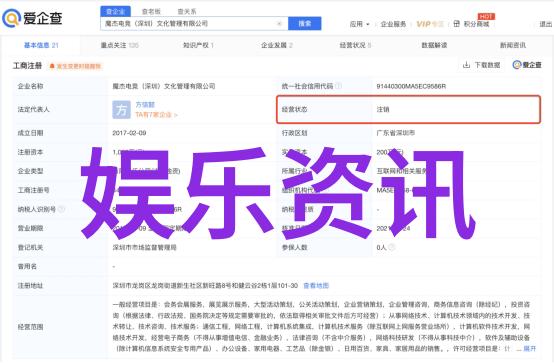The image size is (554, 363).
Task: Switch to the 知识产权 tab
Action: pyautogui.click(x=198, y=45)
